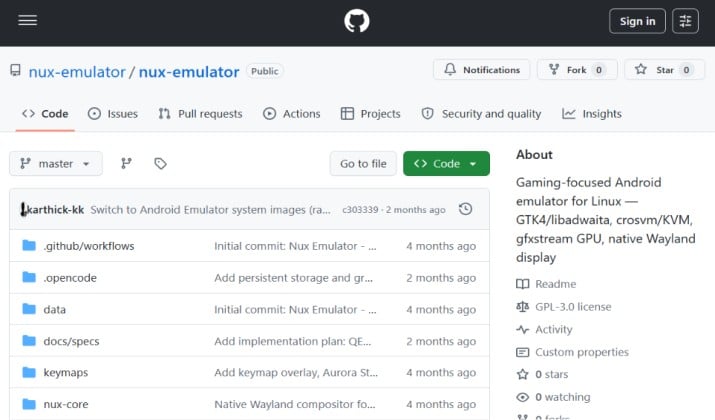The height and width of the screenshot is (420, 715).
Task: View tags via tag icon
Action: point(160,163)
